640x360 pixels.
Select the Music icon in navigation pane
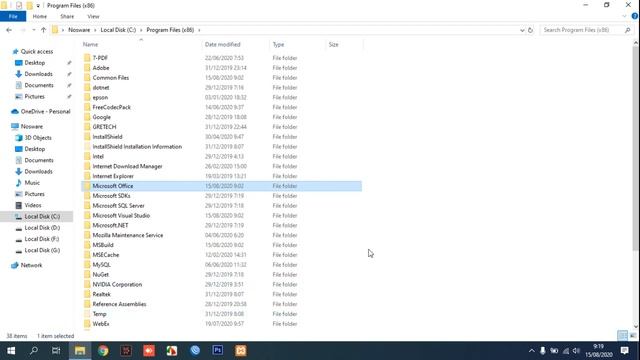click(x=18, y=182)
